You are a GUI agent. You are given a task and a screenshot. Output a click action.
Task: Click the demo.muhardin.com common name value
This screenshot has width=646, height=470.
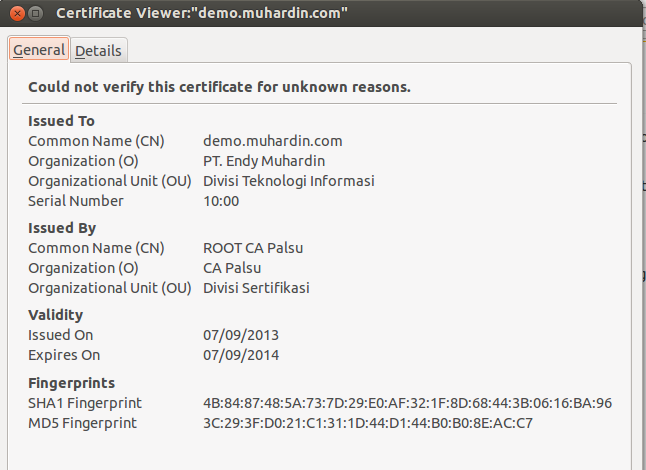coord(272,141)
